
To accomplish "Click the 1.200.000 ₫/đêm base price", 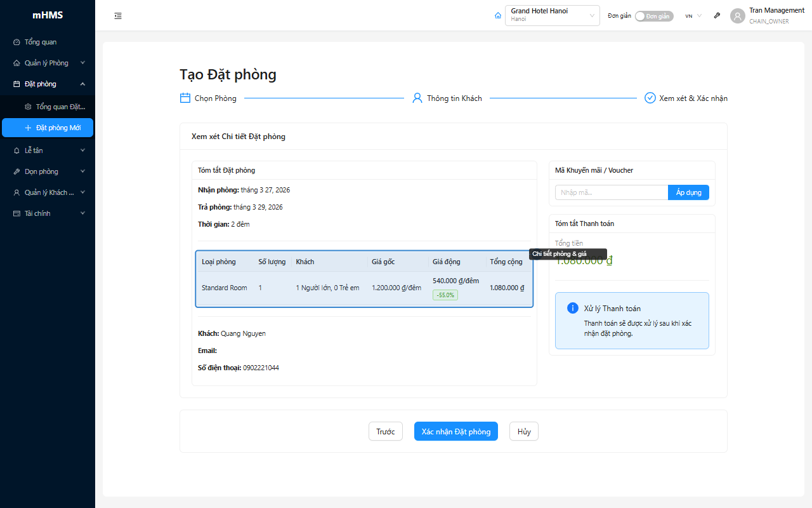I will pyautogui.click(x=396, y=288).
